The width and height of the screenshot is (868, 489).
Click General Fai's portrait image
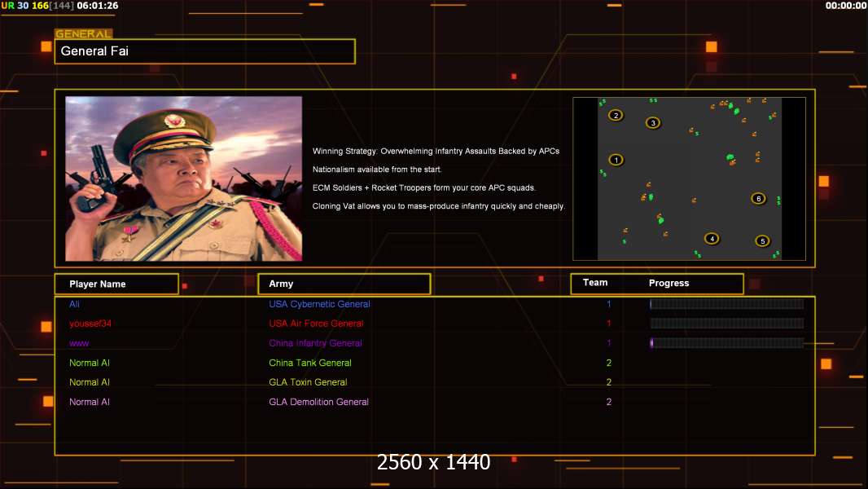pyautogui.click(x=184, y=178)
